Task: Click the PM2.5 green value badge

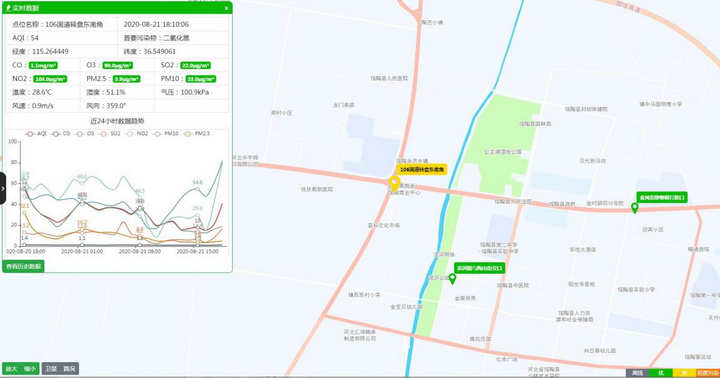Action: coord(127,79)
